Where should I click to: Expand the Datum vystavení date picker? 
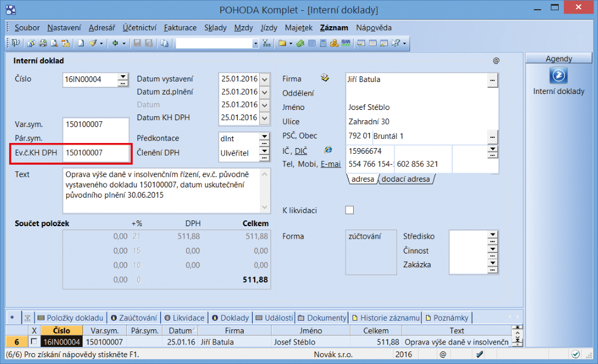coord(265,79)
